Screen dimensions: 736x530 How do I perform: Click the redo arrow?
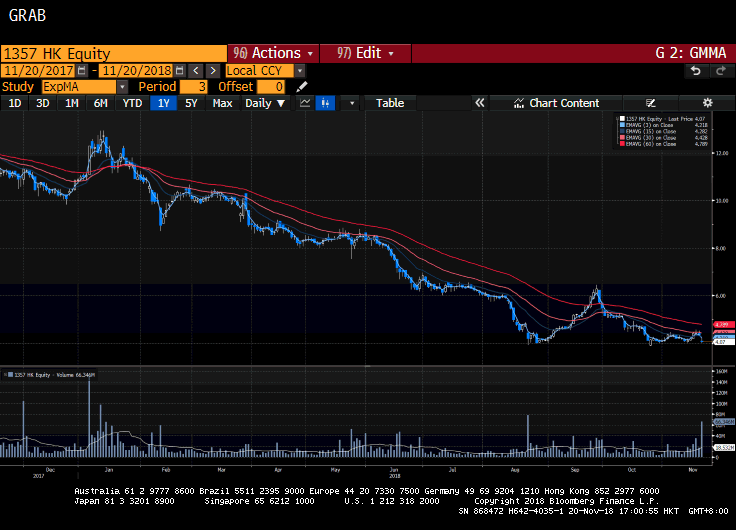coord(721,71)
